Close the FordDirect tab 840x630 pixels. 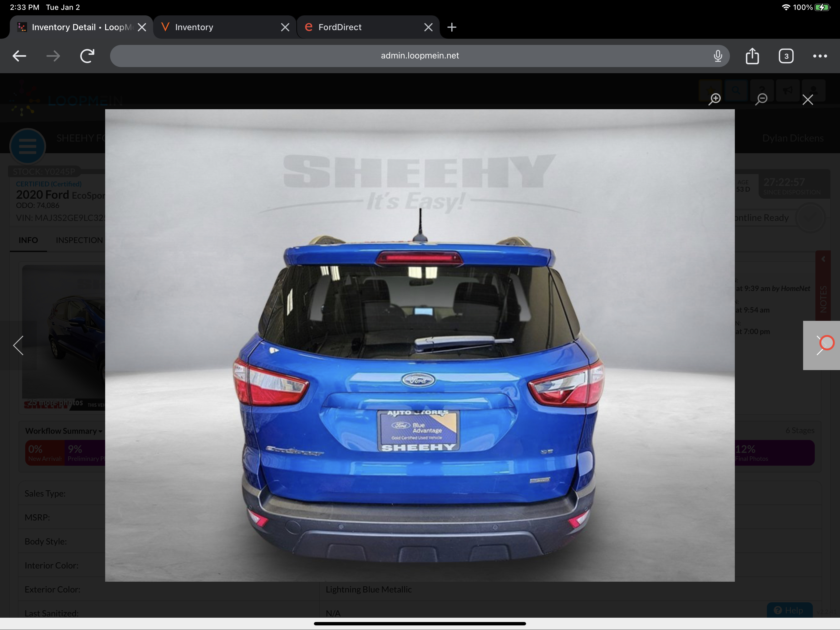pyautogui.click(x=428, y=27)
